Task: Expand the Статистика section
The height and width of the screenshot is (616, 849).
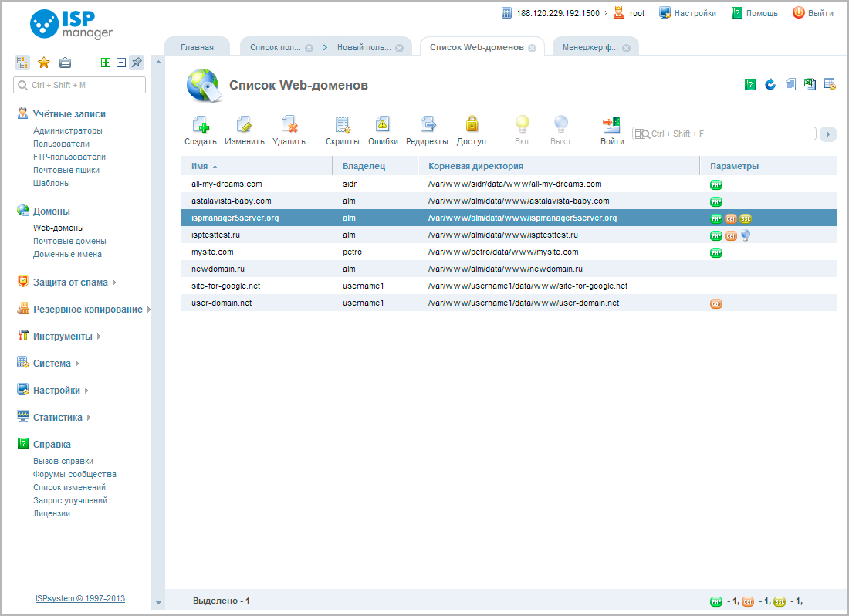Action: point(58,418)
